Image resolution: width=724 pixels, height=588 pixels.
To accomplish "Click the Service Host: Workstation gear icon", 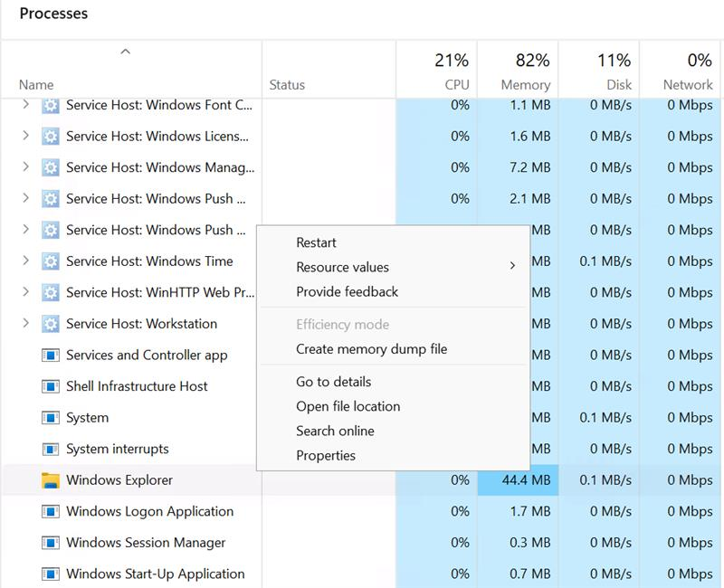I will [51, 324].
